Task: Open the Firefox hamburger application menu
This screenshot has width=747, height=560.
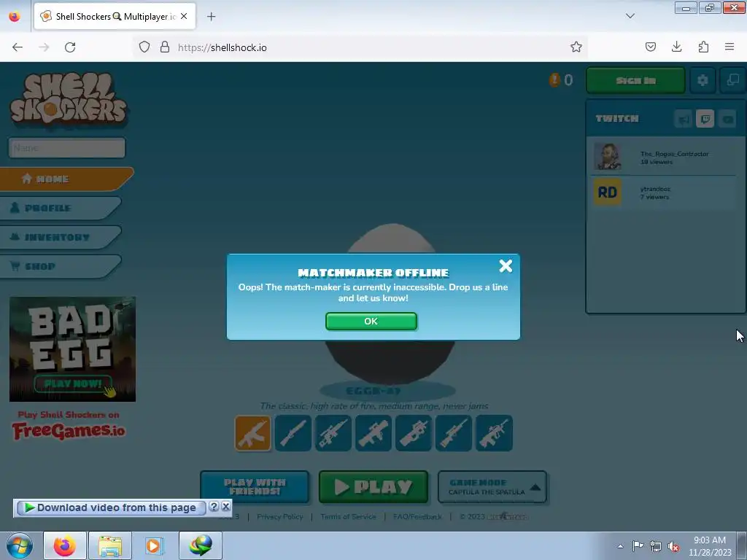Action: (x=729, y=47)
